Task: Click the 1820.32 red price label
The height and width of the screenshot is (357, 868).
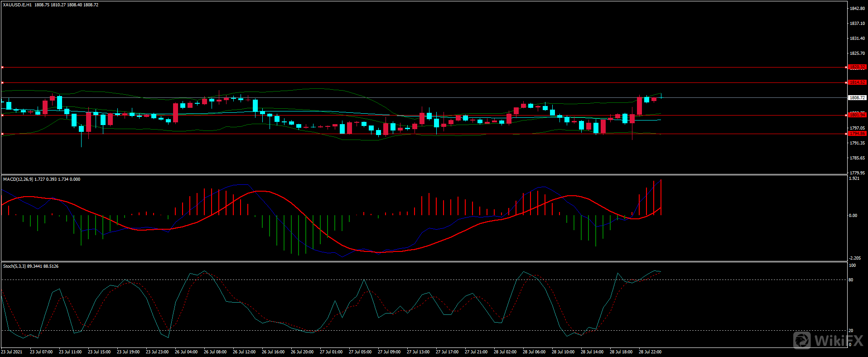Action: (x=857, y=67)
